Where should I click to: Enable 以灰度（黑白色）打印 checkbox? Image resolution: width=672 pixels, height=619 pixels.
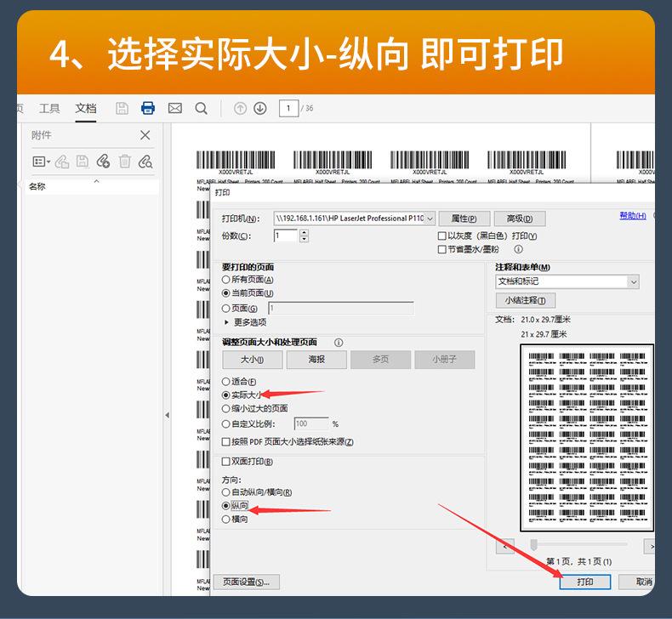[441, 236]
